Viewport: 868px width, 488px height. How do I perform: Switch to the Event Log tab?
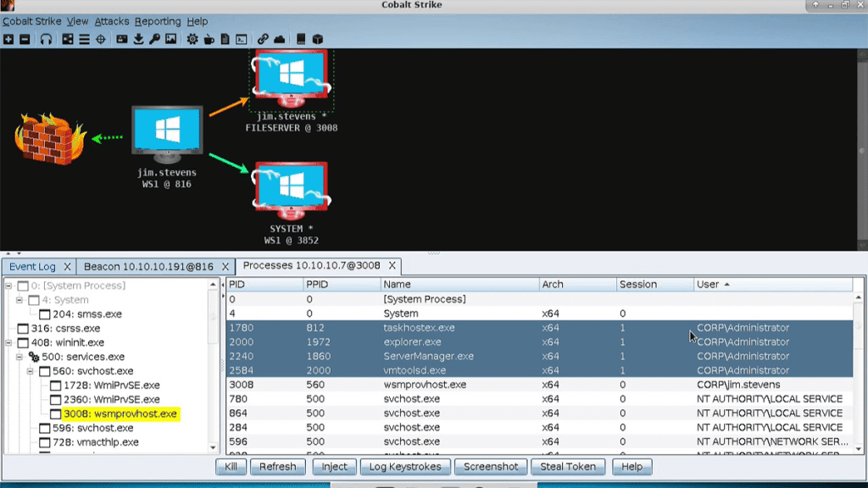pyautogui.click(x=32, y=266)
